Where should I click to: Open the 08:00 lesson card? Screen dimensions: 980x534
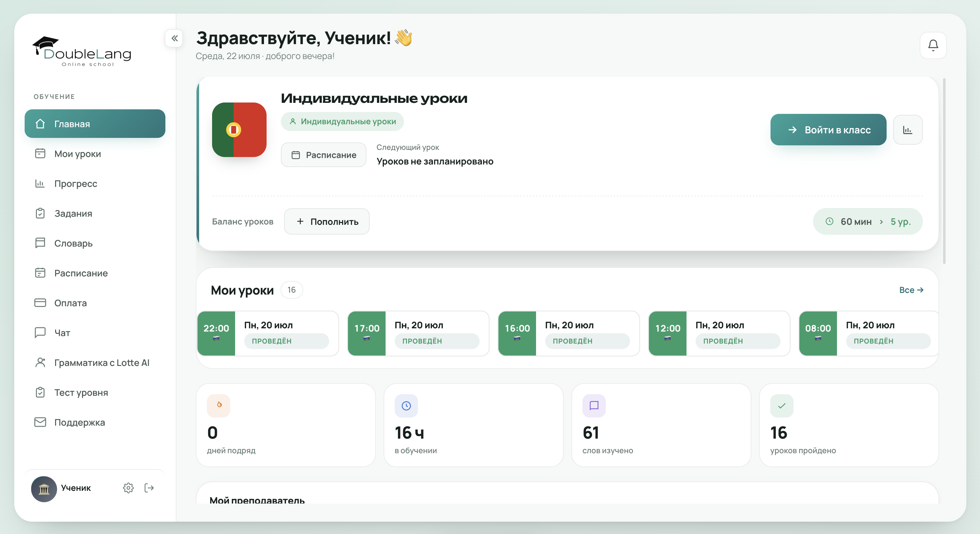pos(868,334)
